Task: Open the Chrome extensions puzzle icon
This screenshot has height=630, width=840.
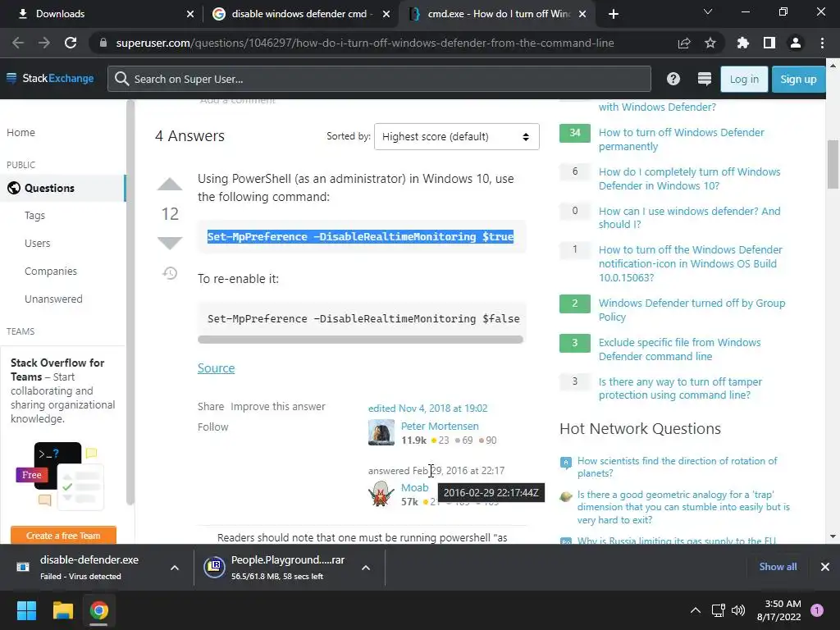Action: coord(743,43)
